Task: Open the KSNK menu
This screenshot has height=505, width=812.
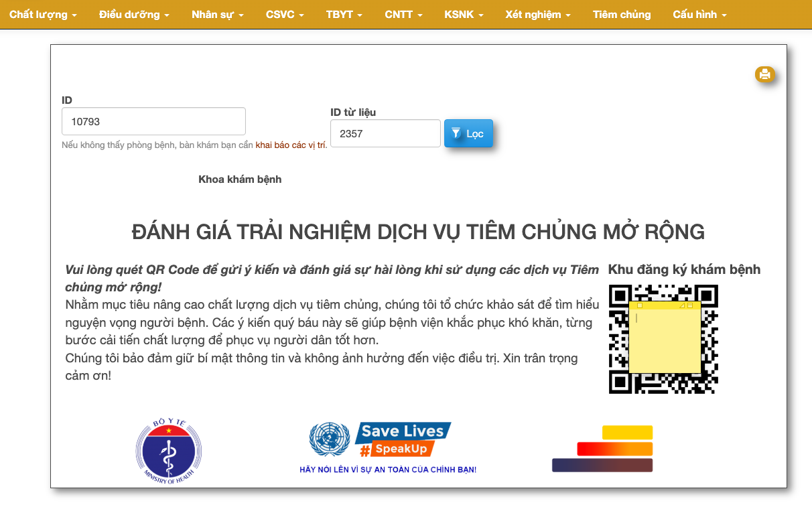Action: [x=463, y=15]
